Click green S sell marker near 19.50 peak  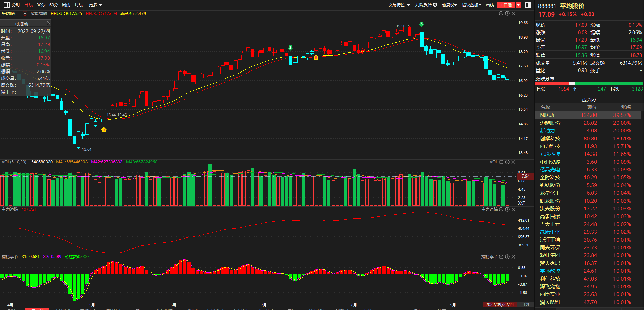tap(422, 24)
